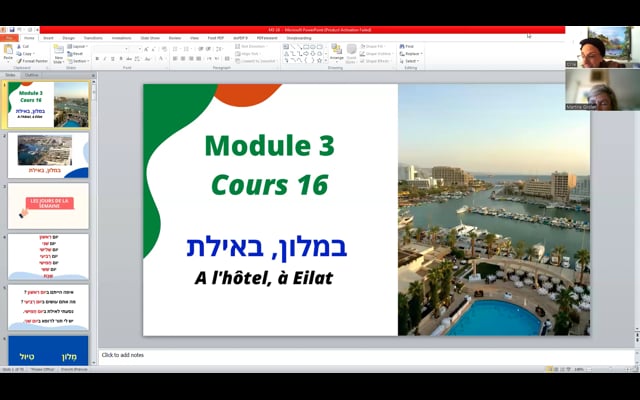This screenshot has width=640, height=400.
Task: Activate the Format Painter tool
Action: (33, 61)
